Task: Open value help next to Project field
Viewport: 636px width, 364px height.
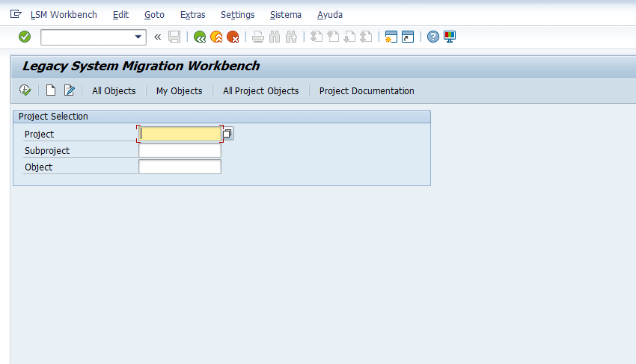Action: coord(227,134)
